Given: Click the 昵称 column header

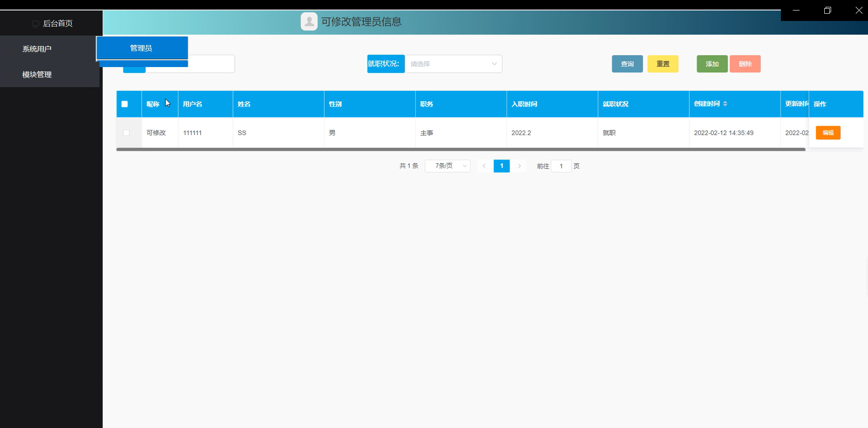Looking at the screenshot, I should pyautogui.click(x=160, y=104).
